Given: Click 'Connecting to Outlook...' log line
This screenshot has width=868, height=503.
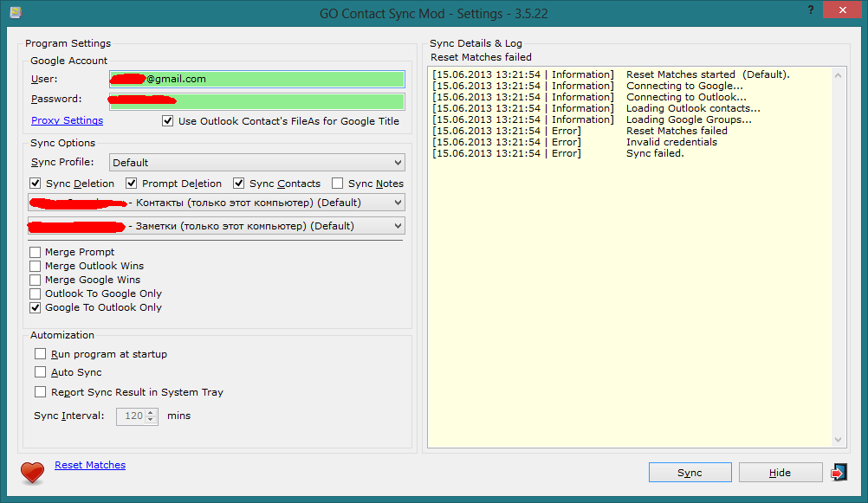Looking at the screenshot, I should pyautogui.click(x=686, y=97).
